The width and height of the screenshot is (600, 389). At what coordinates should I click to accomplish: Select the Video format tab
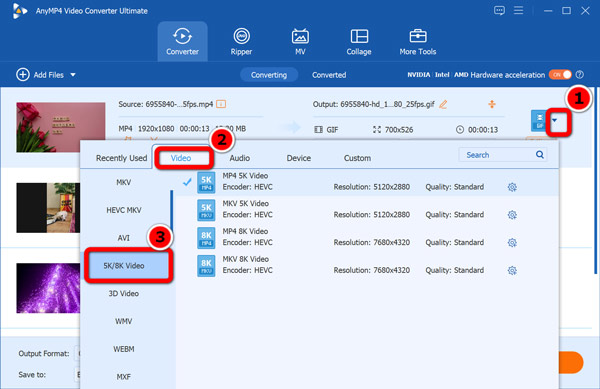[x=181, y=158]
